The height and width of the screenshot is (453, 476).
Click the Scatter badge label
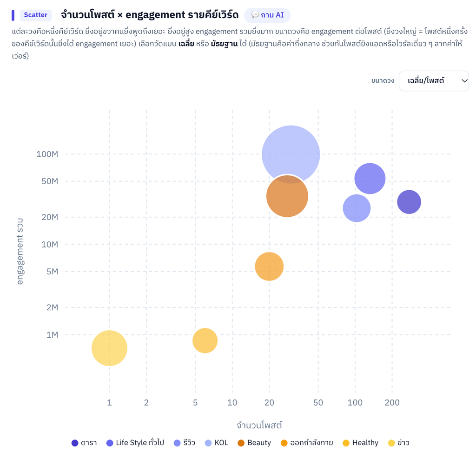tap(35, 15)
